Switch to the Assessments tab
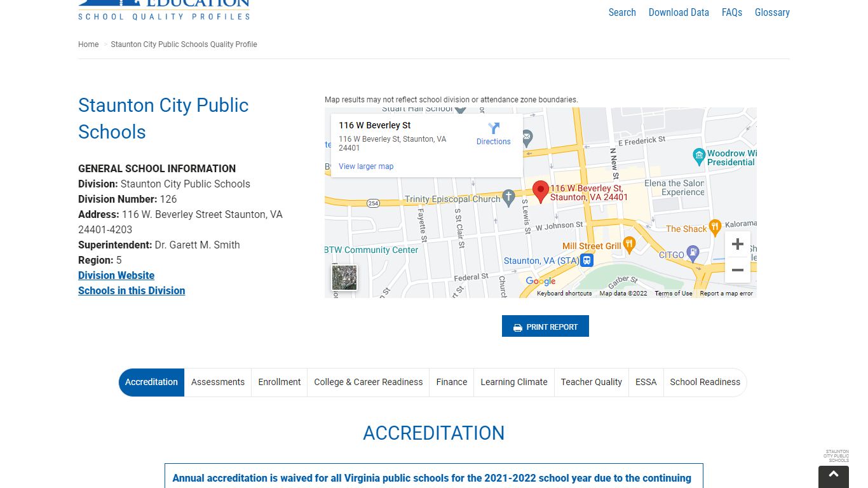The height and width of the screenshot is (488, 868). [x=218, y=382]
